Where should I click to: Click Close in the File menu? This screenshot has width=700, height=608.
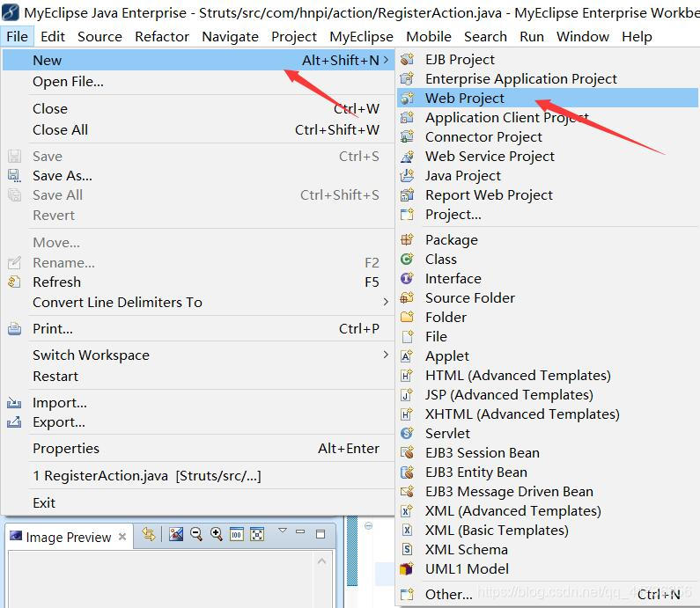click(x=199, y=108)
